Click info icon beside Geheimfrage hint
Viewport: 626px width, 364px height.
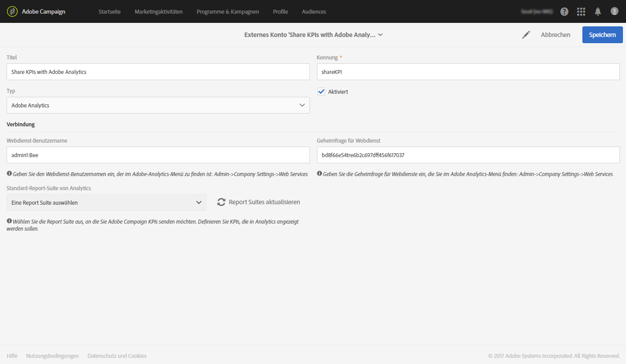pos(319,174)
